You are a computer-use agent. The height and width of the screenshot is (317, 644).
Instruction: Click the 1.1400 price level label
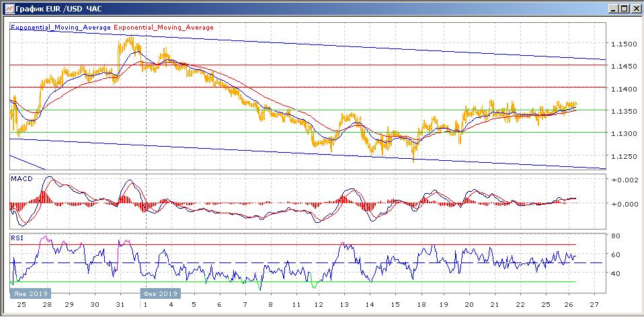point(623,89)
